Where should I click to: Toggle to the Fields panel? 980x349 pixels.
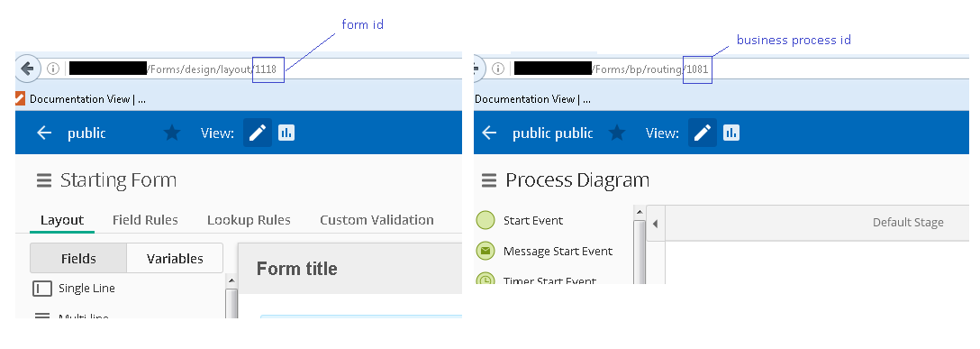[x=78, y=258]
